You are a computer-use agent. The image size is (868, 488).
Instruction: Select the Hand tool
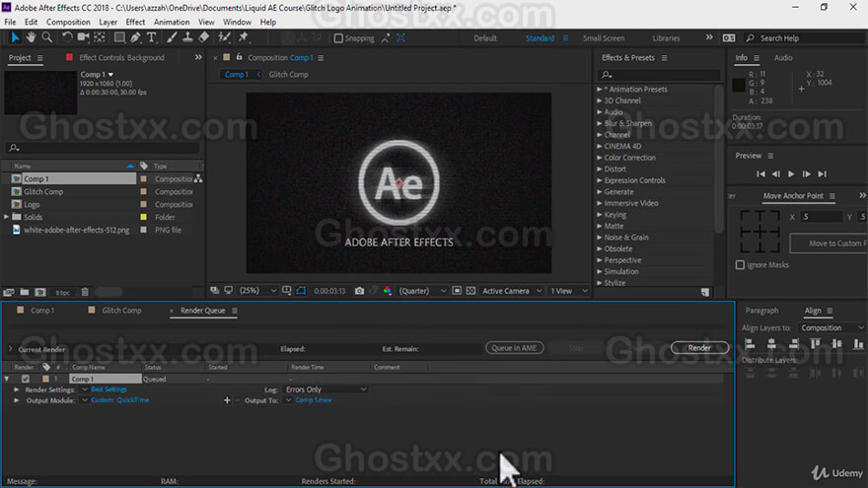click(31, 37)
